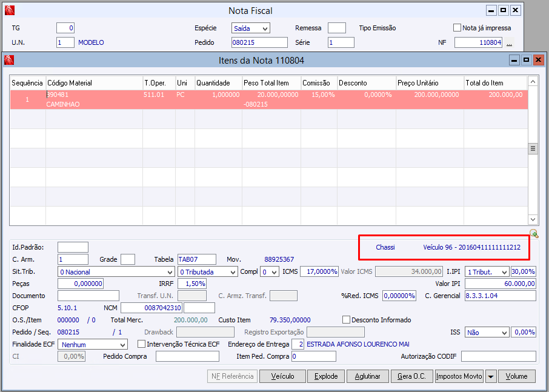Click the Gera O.C. button
This screenshot has height=392, width=549.
pyautogui.click(x=412, y=376)
